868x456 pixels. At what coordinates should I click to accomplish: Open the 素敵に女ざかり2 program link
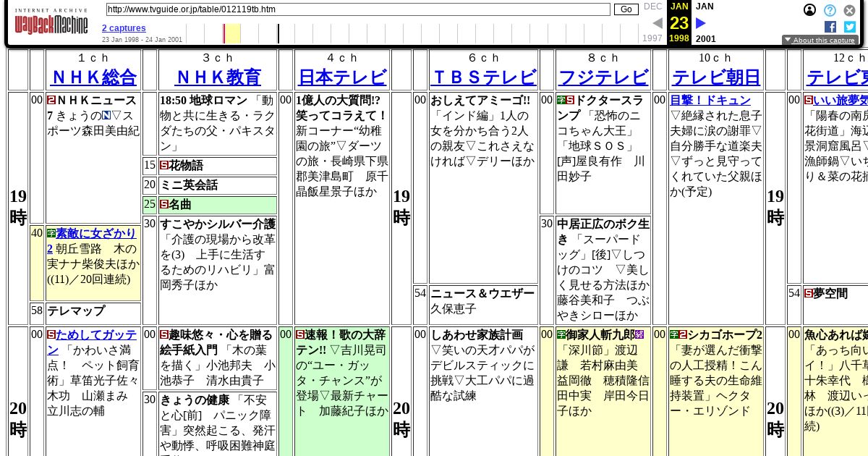(x=92, y=240)
